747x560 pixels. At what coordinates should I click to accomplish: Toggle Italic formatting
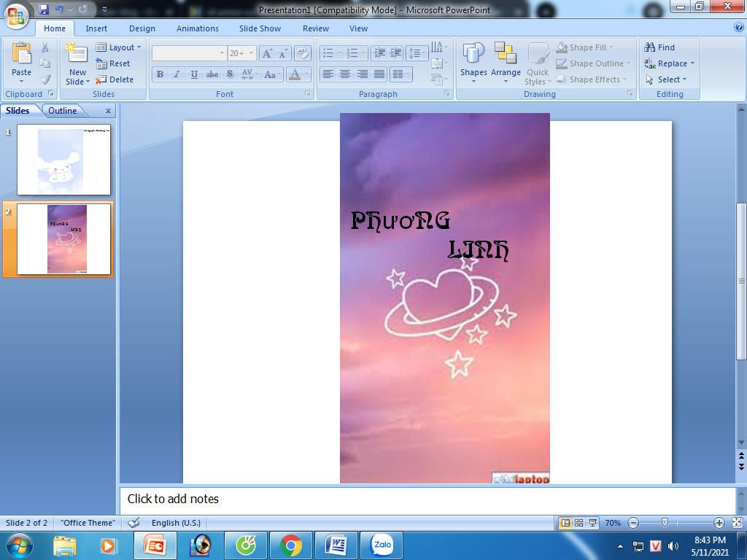(x=177, y=74)
